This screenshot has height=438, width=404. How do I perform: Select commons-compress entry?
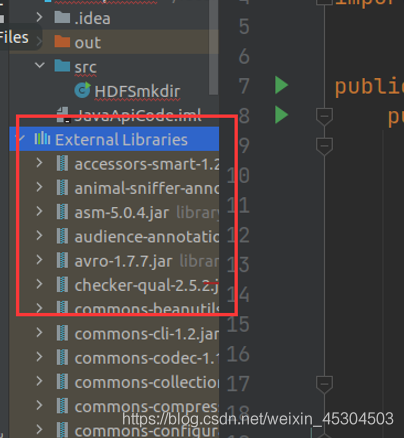click(x=147, y=406)
